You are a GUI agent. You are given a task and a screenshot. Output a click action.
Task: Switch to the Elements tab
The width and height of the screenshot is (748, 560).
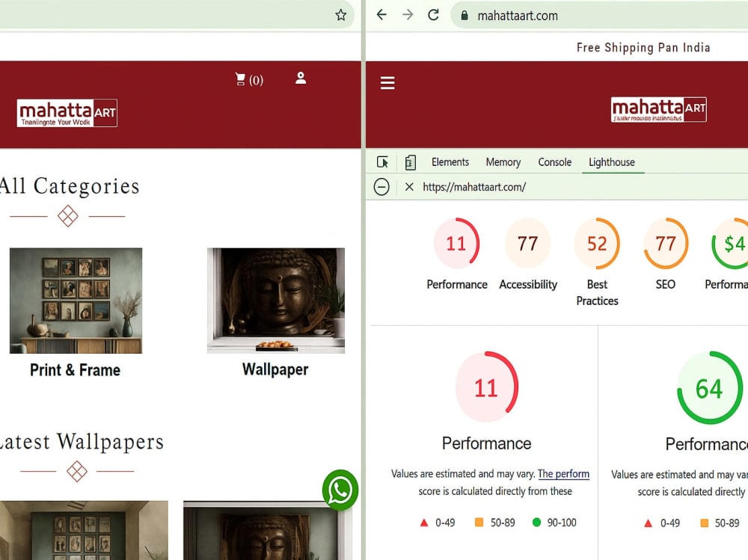[x=450, y=162]
